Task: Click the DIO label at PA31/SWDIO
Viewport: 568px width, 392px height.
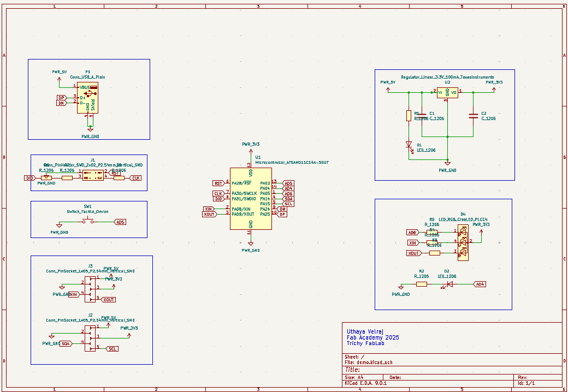Action: 218,199
